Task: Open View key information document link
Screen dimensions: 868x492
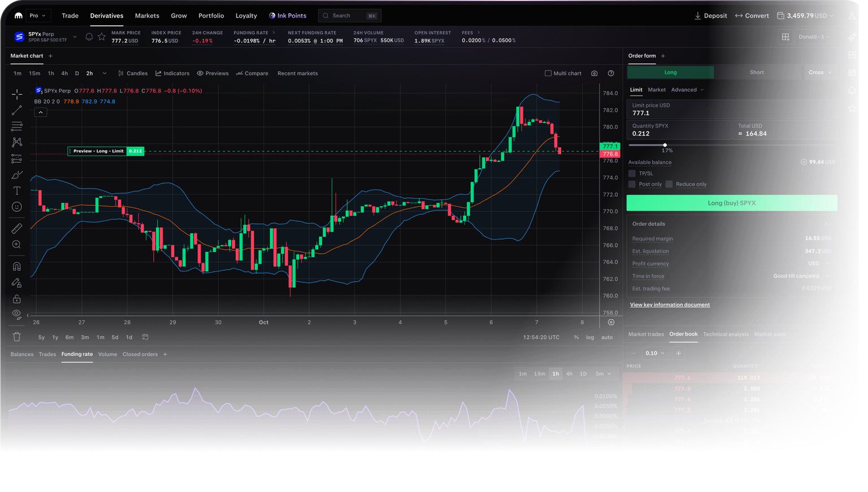Action: (x=670, y=305)
